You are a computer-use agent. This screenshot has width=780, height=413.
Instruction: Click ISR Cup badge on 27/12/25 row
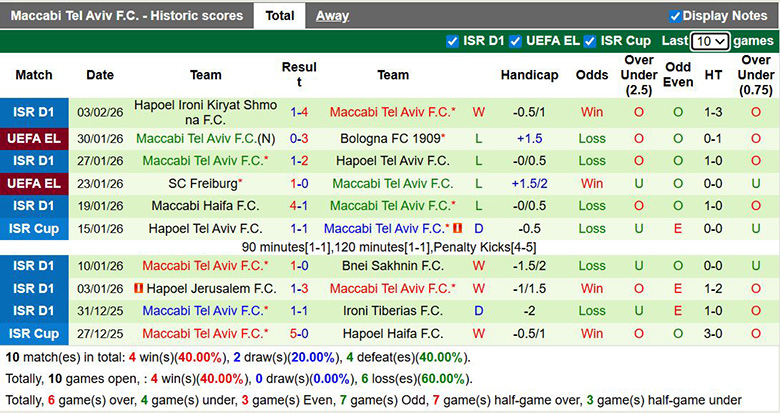coord(33,334)
